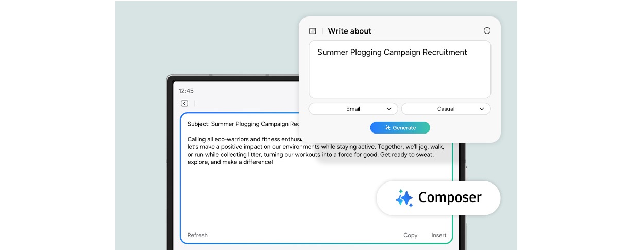Screen dimensions: 644x250
Task: Click the sparkle icon on the Generate button
Action: point(387,128)
